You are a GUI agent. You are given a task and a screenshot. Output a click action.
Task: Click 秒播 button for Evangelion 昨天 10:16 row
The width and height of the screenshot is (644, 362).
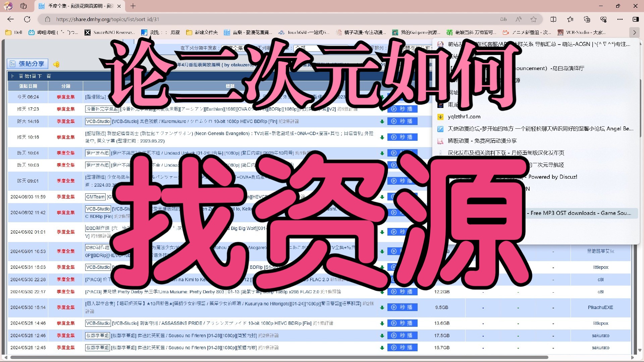pyautogui.click(x=402, y=137)
